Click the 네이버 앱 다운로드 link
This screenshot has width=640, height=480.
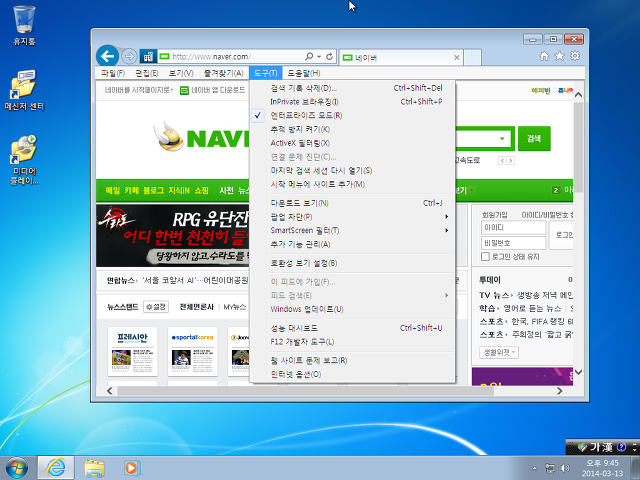click(213, 90)
